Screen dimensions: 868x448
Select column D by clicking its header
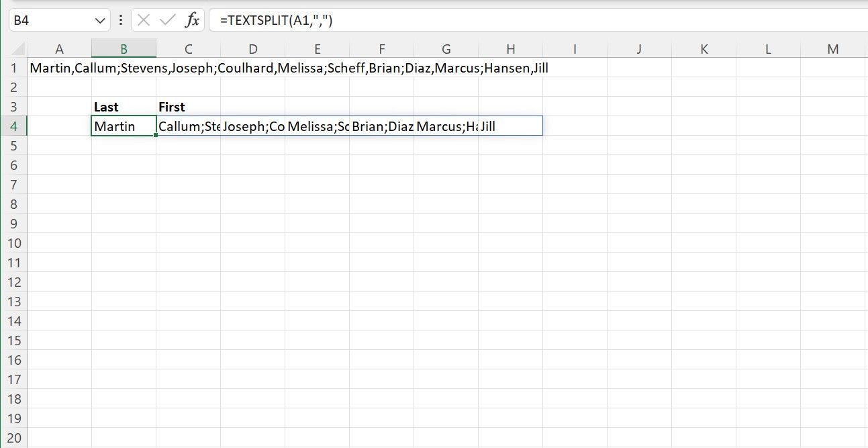click(253, 49)
